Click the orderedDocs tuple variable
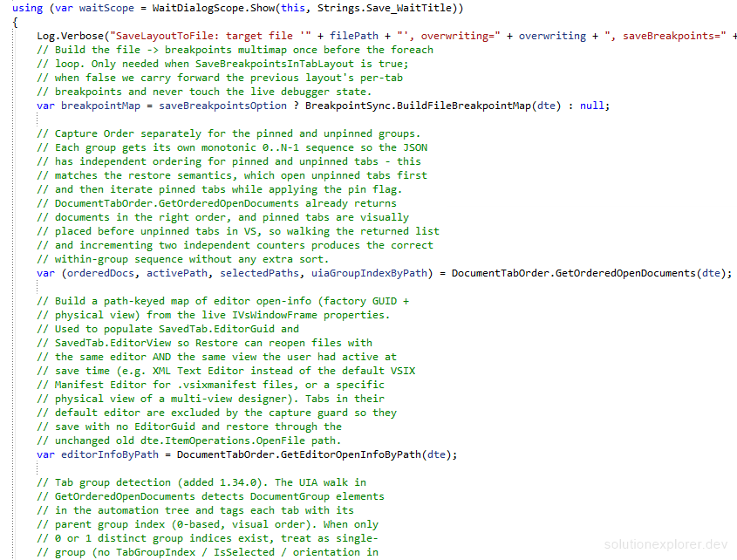 point(100,273)
